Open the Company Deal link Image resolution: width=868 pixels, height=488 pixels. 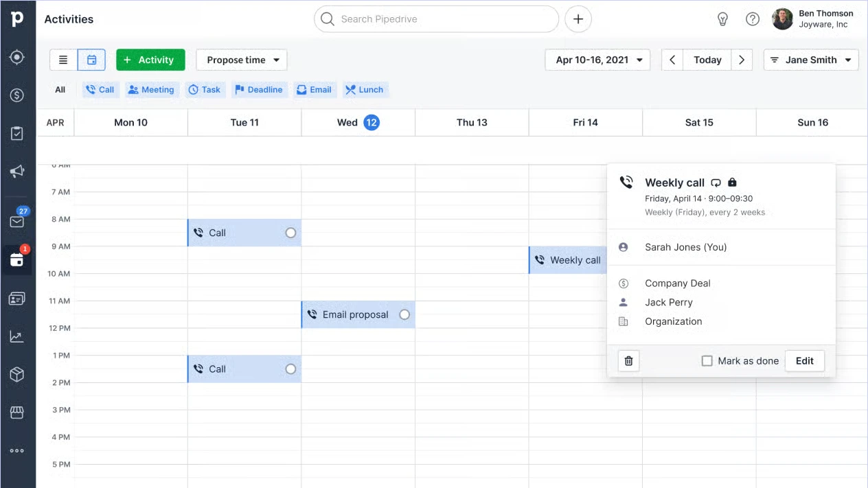click(x=678, y=283)
